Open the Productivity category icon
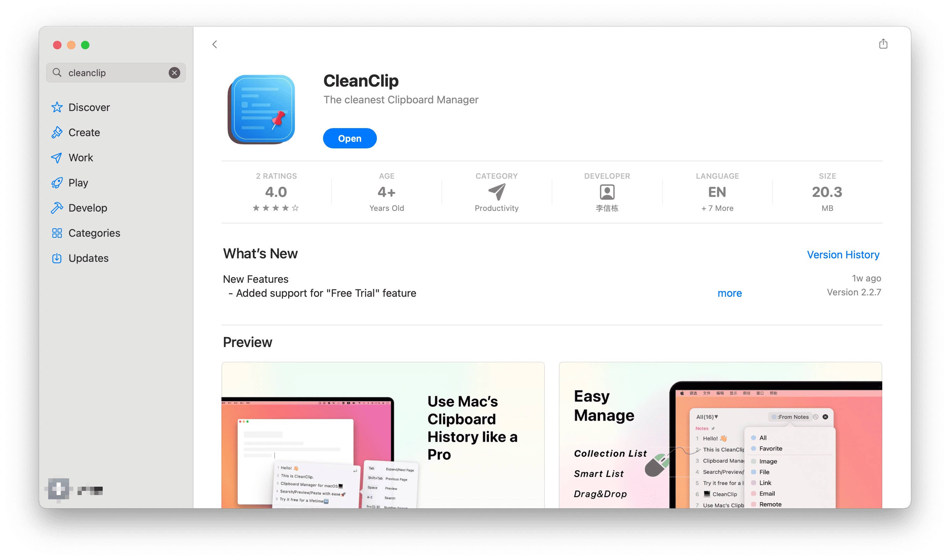 [x=497, y=192]
